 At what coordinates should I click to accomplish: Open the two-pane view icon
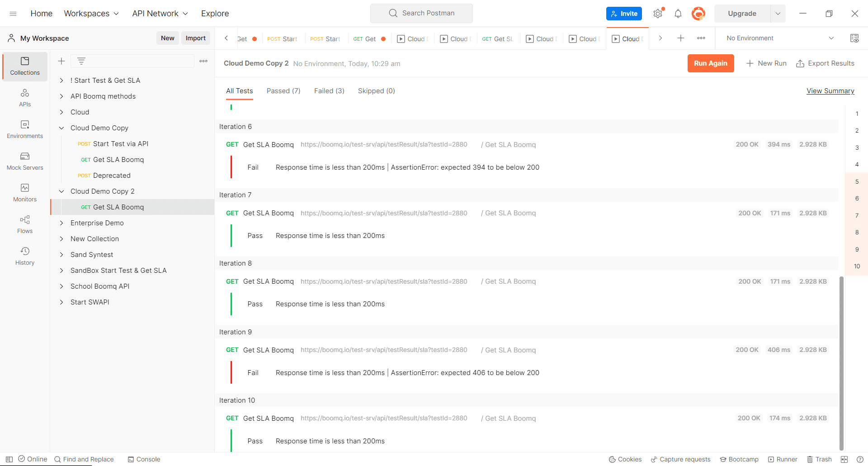[844, 459]
